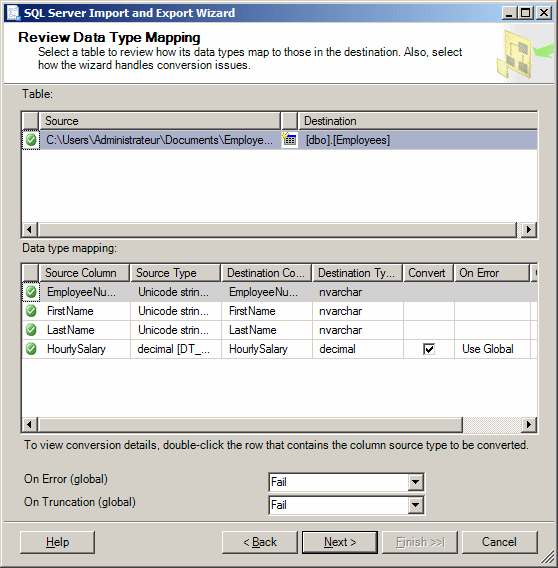Click the Next button
This screenshot has height=568, width=558.
click(x=340, y=542)
